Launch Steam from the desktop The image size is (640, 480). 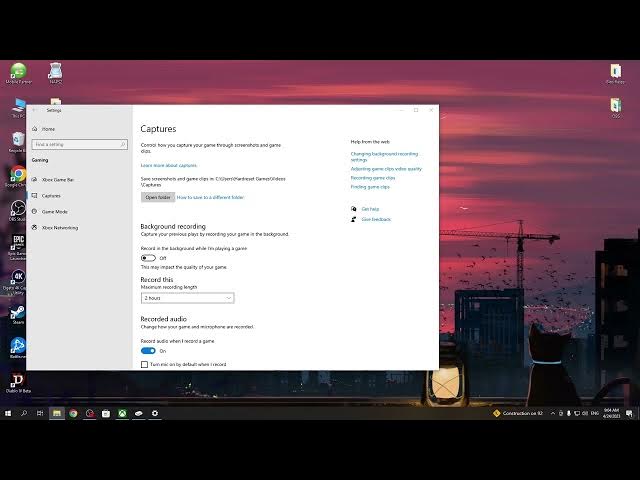point(18,315)
